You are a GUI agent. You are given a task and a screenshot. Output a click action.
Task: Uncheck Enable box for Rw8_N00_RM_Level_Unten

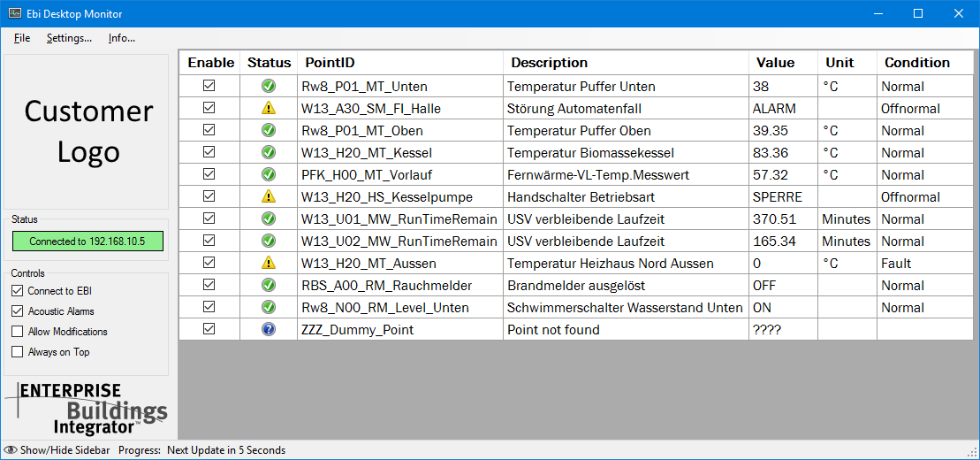coord(209,307)
